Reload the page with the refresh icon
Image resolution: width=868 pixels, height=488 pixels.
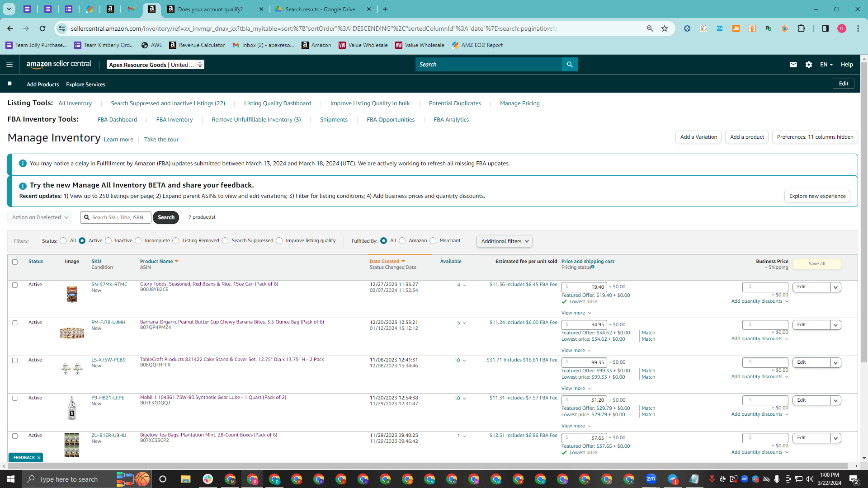click(x=42, y=28)
